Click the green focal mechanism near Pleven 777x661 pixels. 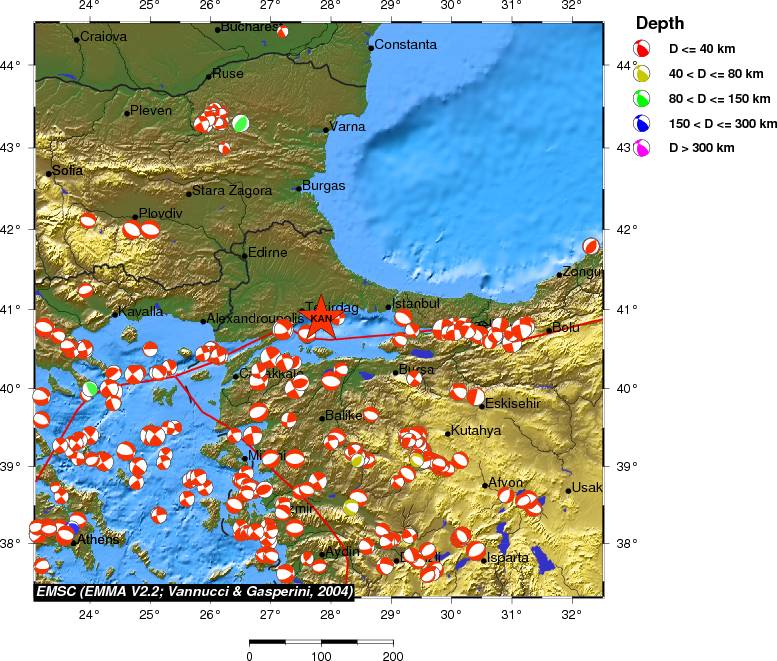(x=241, y=123)
